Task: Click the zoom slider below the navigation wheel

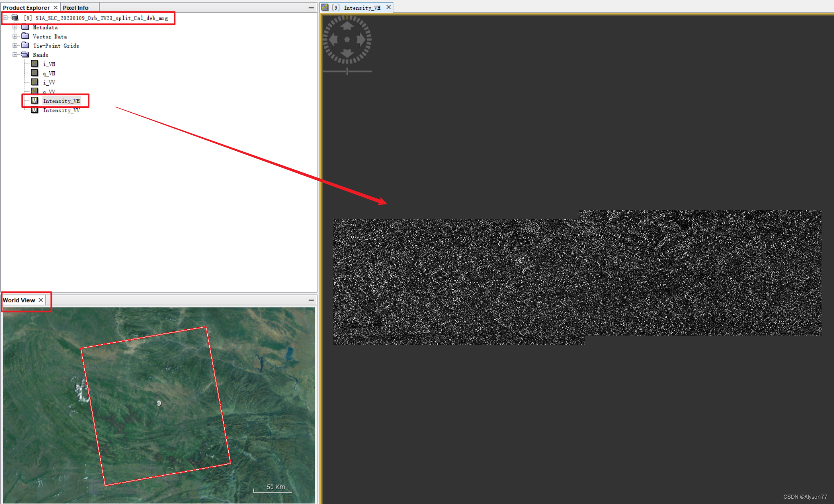Action: click(x=347, y=71)
